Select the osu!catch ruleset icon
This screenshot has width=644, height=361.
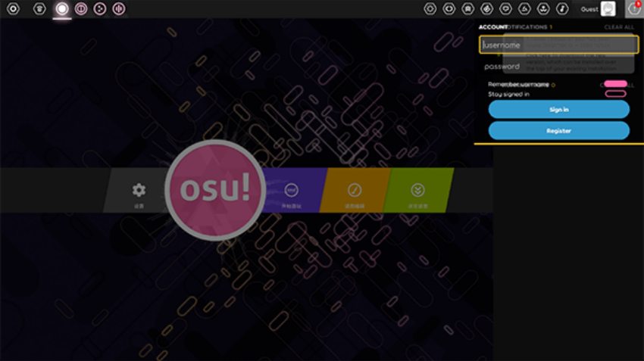coord(100,8)
